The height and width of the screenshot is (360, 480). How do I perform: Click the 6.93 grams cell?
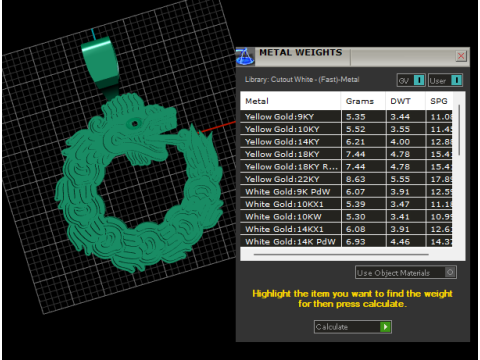coord(363,241)
